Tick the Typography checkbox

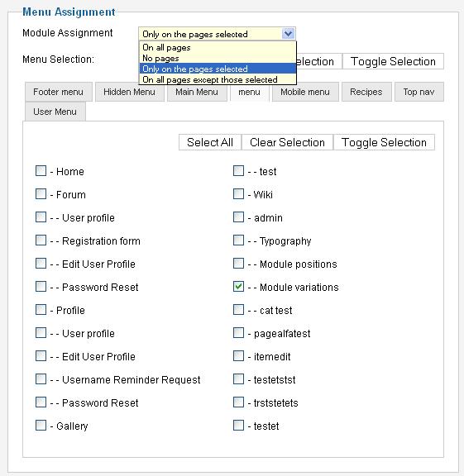point(238,240)
